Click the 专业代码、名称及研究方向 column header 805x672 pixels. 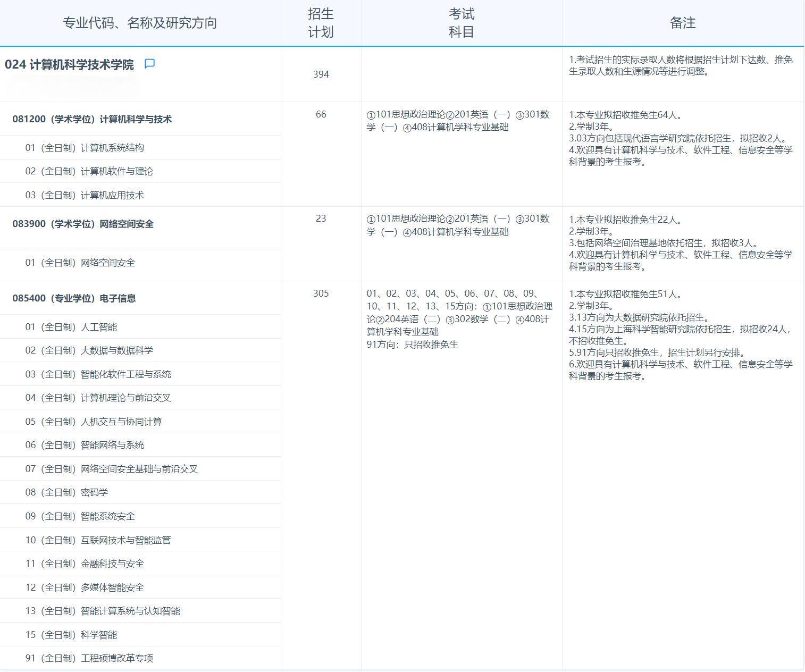(x=140, y=23)
